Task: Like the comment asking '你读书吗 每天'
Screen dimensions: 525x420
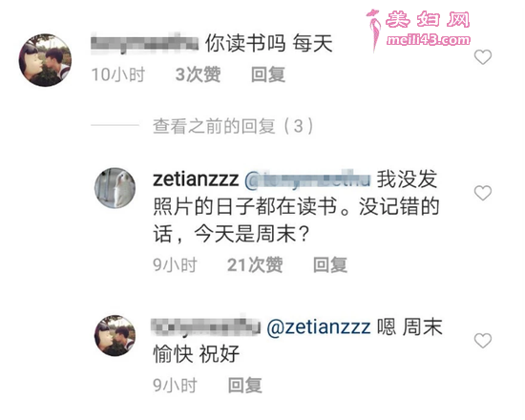Action: point(483,57)
